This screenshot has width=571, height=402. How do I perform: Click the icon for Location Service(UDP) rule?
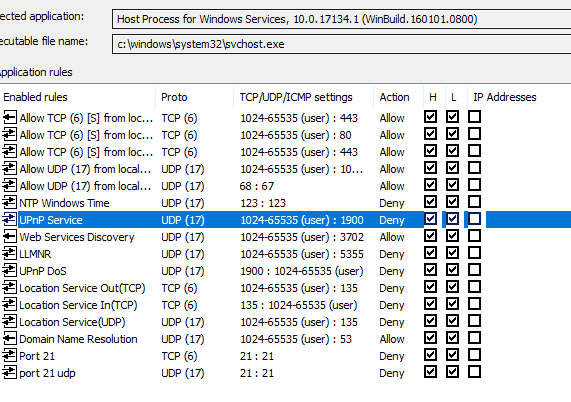[9, 322]
